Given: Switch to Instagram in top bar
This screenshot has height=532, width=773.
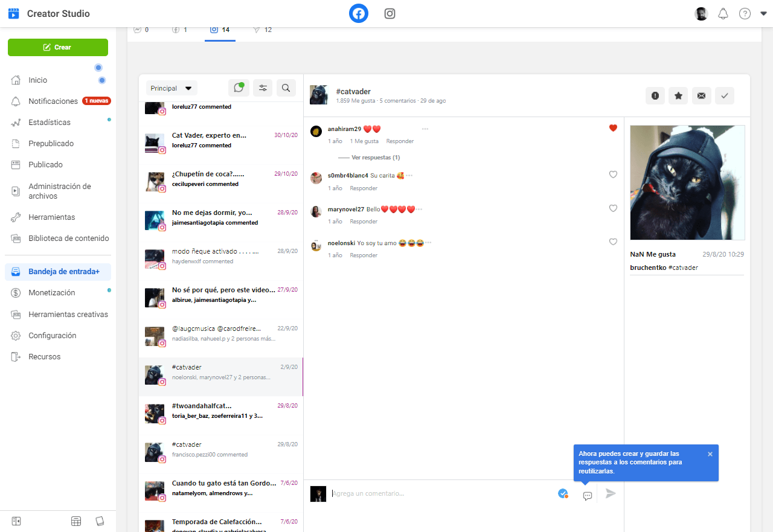Looking at the screenshot, I should pos(390,13).
